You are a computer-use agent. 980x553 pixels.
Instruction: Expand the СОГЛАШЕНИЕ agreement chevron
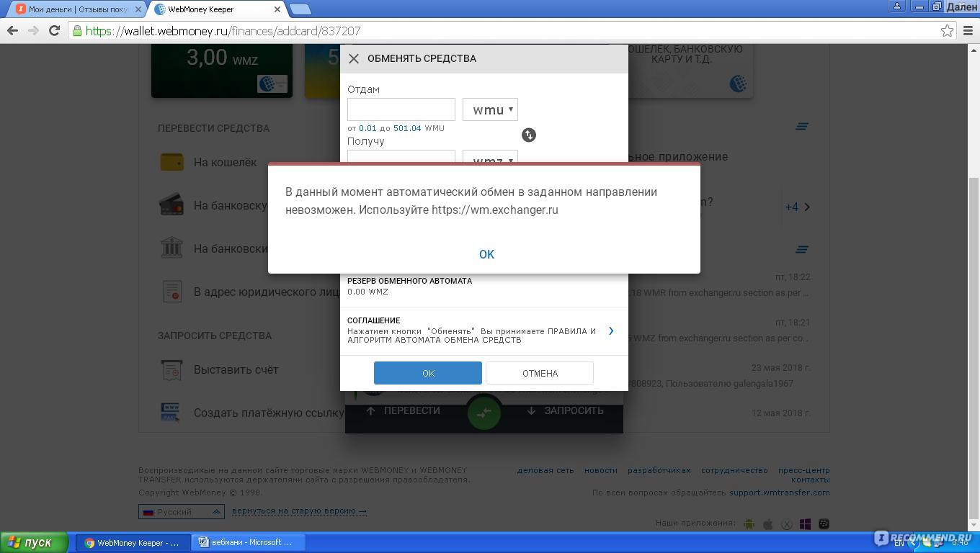coord(611,331)
